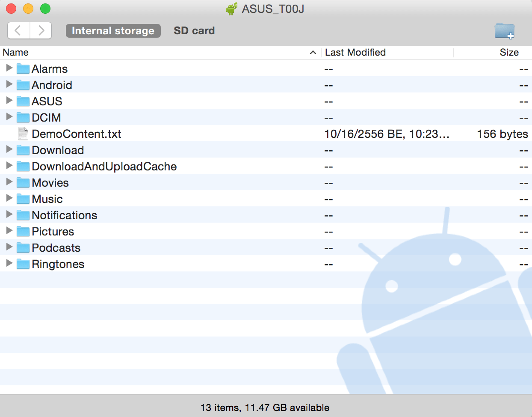Select the Podcasts folder icon

pyautogui.click(x=23, y=247)
